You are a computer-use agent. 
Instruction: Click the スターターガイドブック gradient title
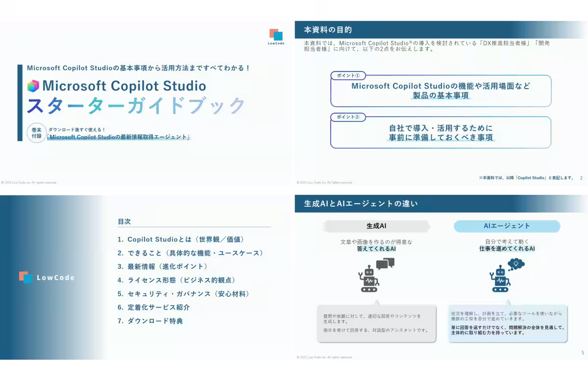[x=136, y=106]
